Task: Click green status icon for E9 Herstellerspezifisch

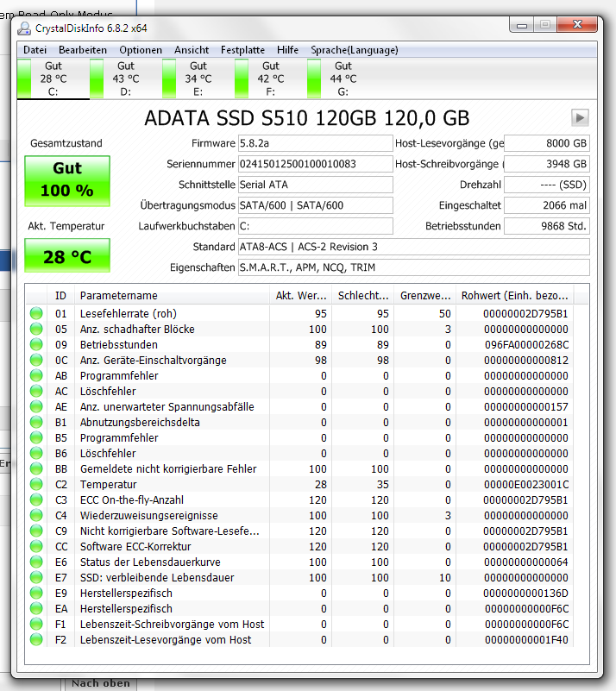Action: (36, 593)
